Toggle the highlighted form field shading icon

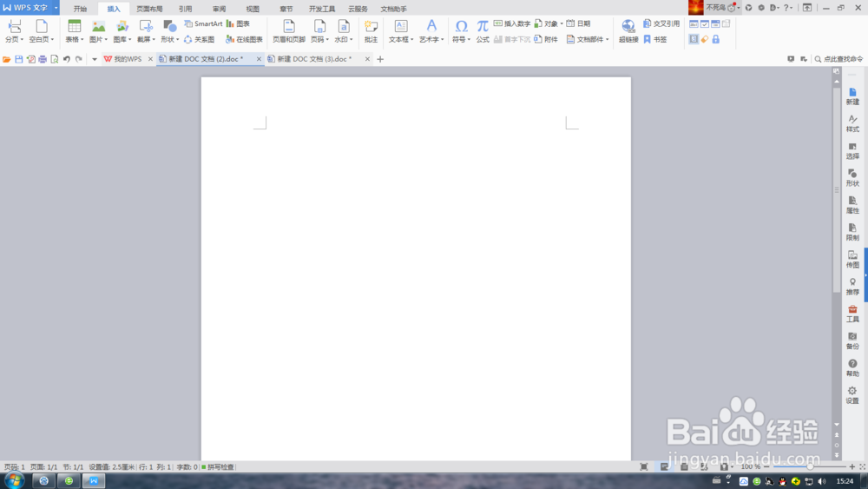pyautogui.click(x=694, y=39)
